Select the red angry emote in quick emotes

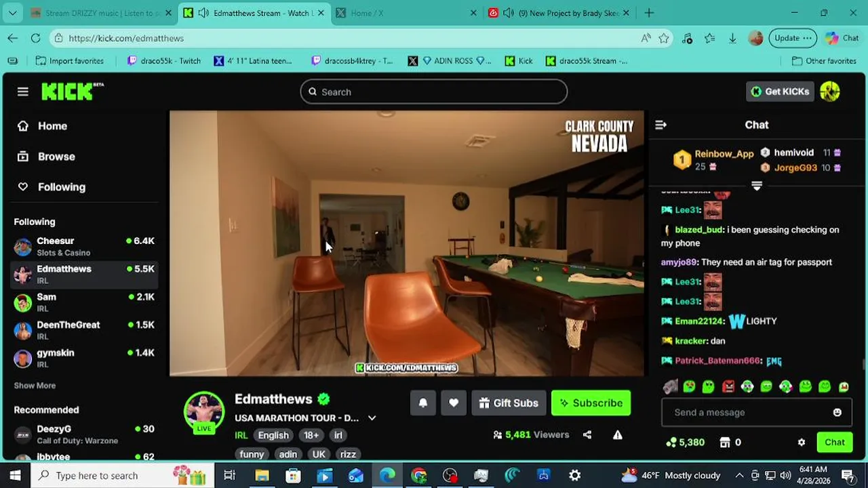click(x=728, y=386)
